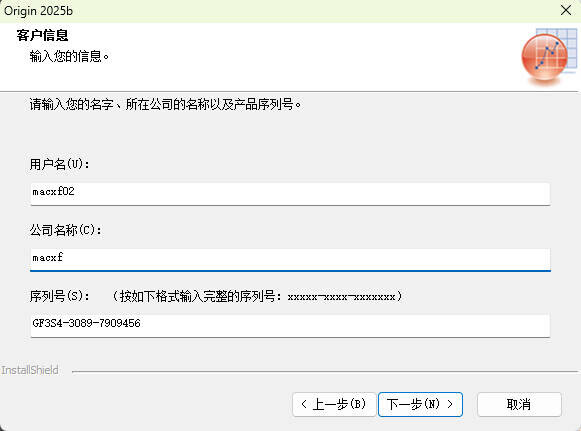The image size is (581, 431).
Task: Click the 输入您的信息 subtitle text
Action: 69,56
